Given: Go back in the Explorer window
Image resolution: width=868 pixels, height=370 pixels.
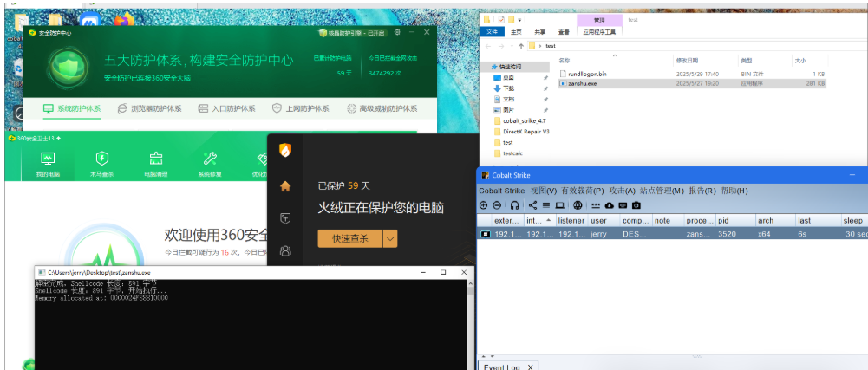Looking at the screenshot, I should (486, 46).
